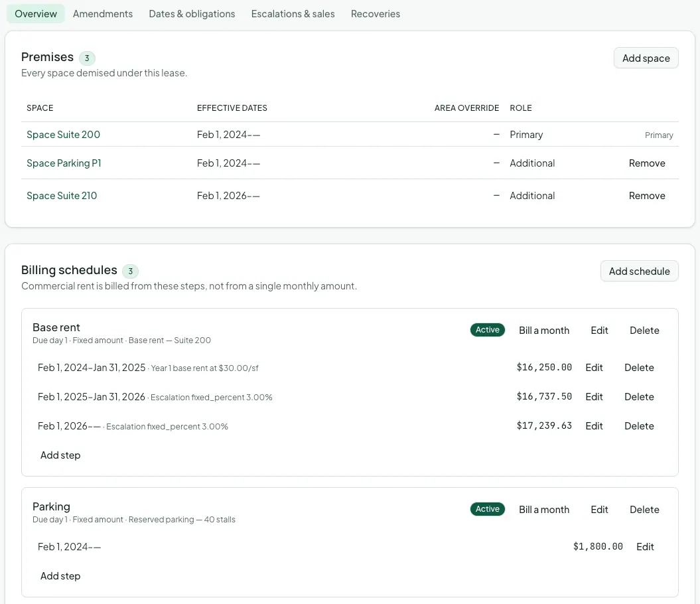Click the SPACE column header
This screenshot has height=604, width=700.
40,108
